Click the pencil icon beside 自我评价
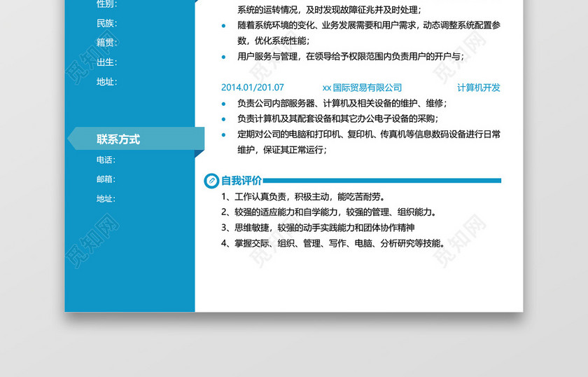 click(211, 181)
